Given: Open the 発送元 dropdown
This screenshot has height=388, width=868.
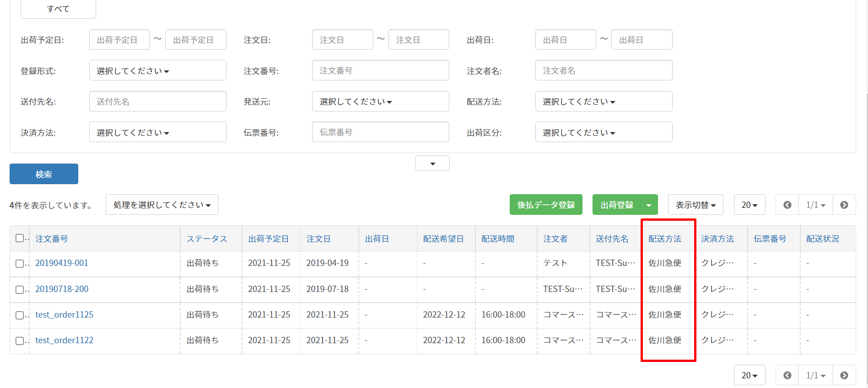Looking at the screenshot, I should pos(381,101).
